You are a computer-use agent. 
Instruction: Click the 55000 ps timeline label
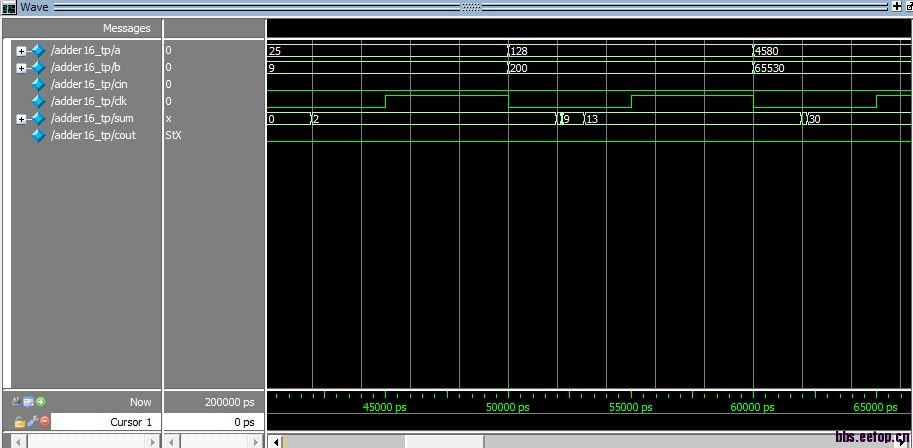coord(631,407)
